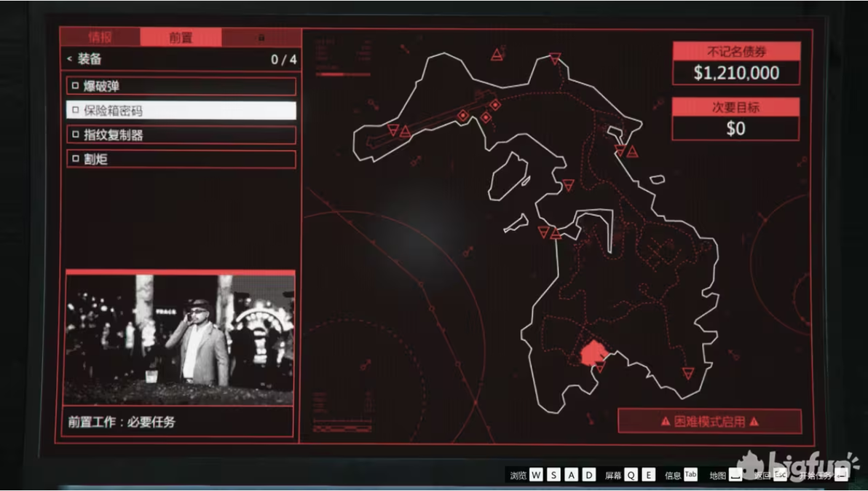Click the triangle marker at the red compound

(x=600, y=367)
